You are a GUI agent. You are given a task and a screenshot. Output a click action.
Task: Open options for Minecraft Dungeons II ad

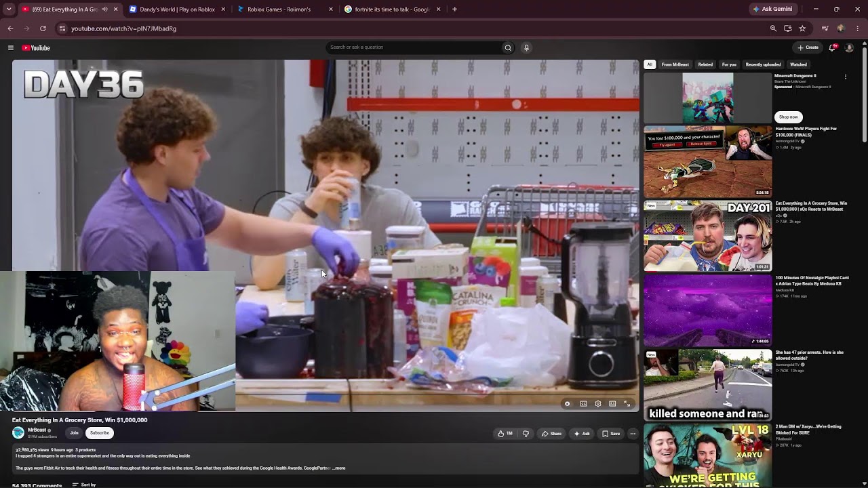(x=846, y=77)
